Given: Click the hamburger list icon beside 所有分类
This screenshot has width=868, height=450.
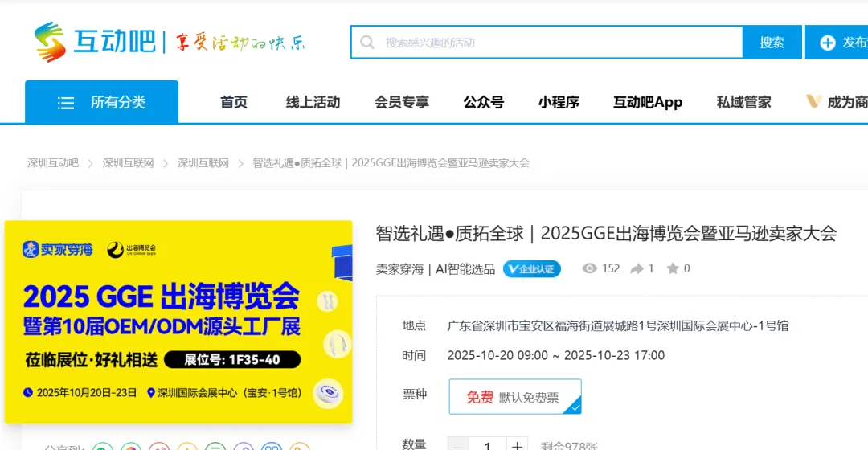Looking at the screenshot, I should point(66,103).
